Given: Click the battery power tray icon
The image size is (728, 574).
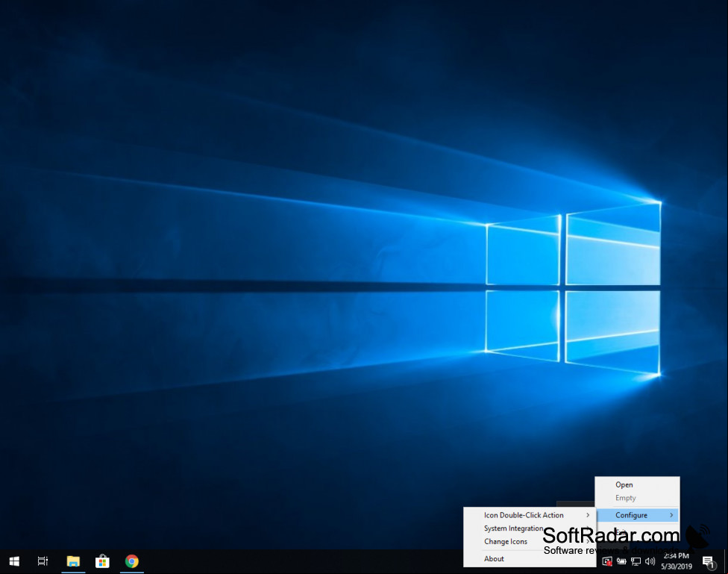Looking at the screenshot, I should click(621, 561).
